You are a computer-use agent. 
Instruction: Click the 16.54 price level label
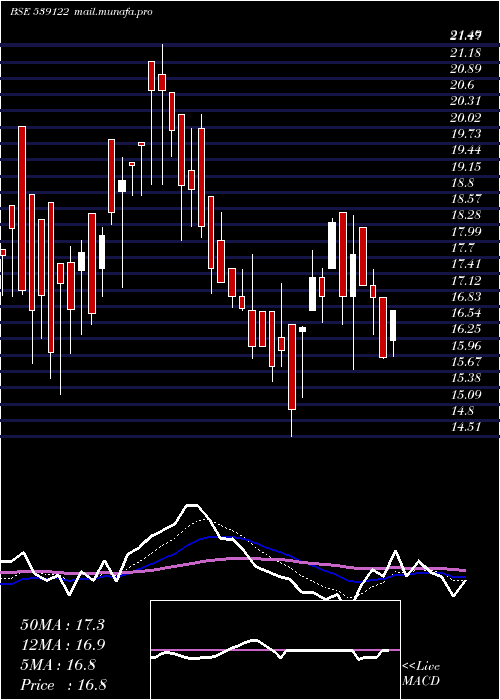[x=465, y=313]
